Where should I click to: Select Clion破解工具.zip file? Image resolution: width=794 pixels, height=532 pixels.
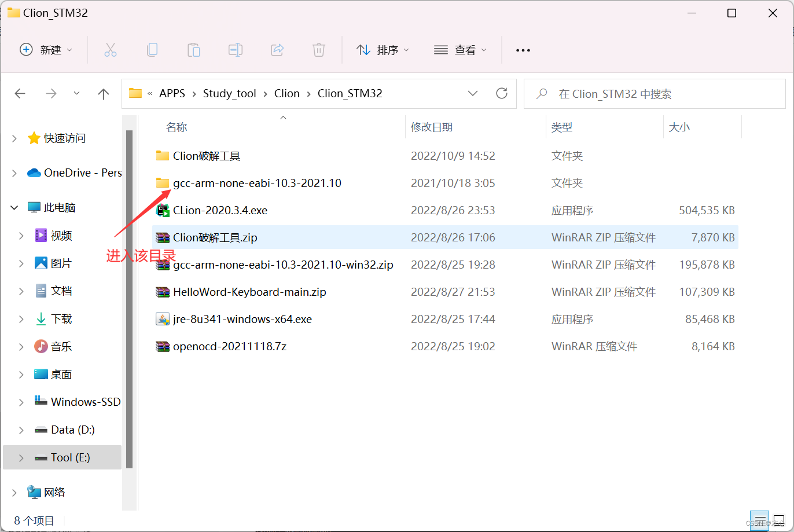(x=215, y=237)
